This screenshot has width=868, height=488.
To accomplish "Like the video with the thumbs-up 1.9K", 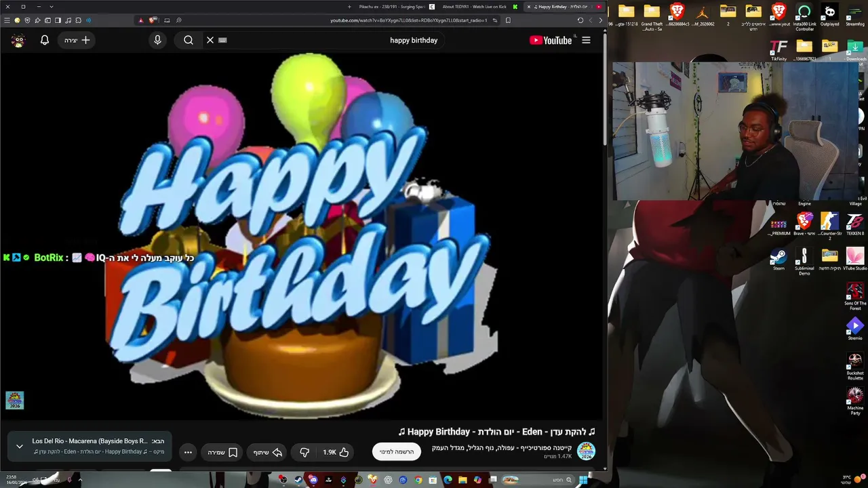I will click(x=336, y=452).
